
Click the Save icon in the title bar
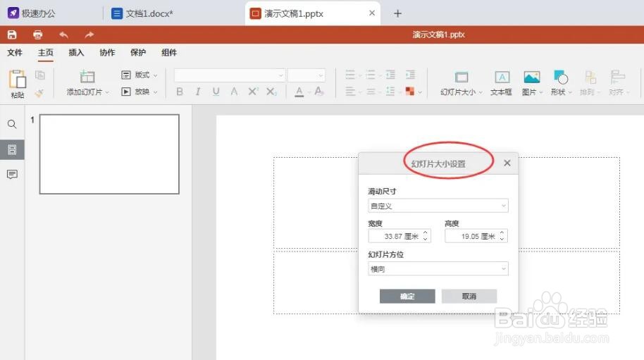[12, 35]
